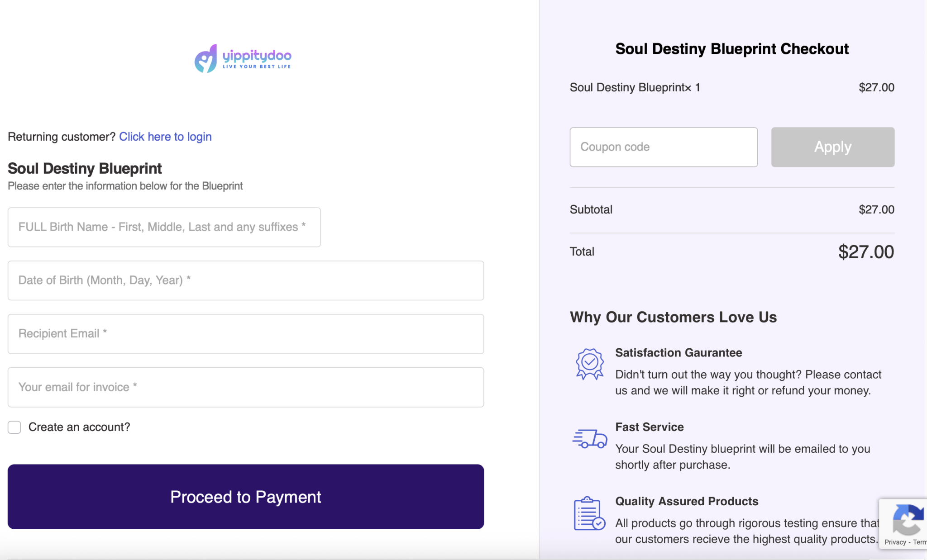Select the Date of Birth field
Screen dimensions: 927x560
[245, 280]
